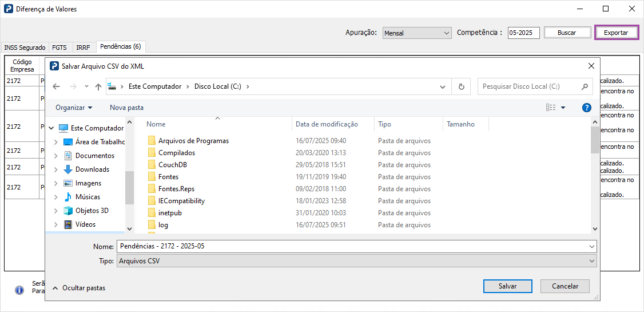Click the Competência 05-2025 field
This screenshot has width=644, height=312.
point(524,33)
